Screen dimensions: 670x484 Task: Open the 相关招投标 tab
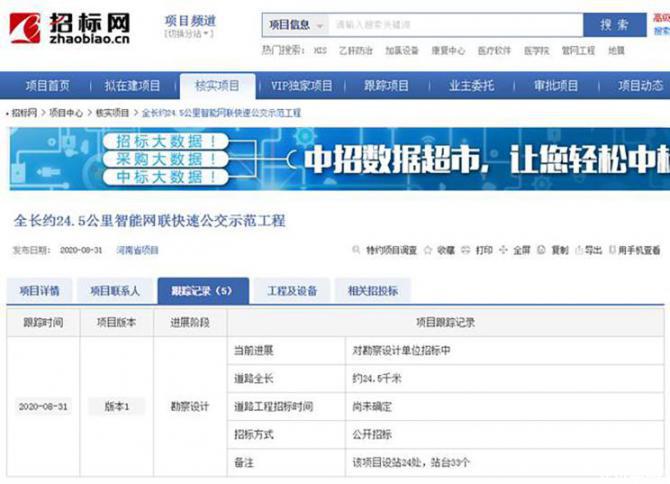[x=372, y=291]
